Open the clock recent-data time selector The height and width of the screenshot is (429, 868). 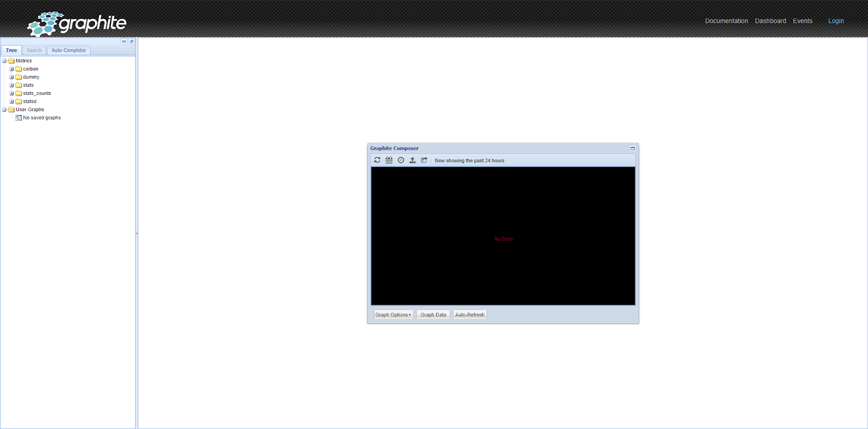(x=401, y=160)
